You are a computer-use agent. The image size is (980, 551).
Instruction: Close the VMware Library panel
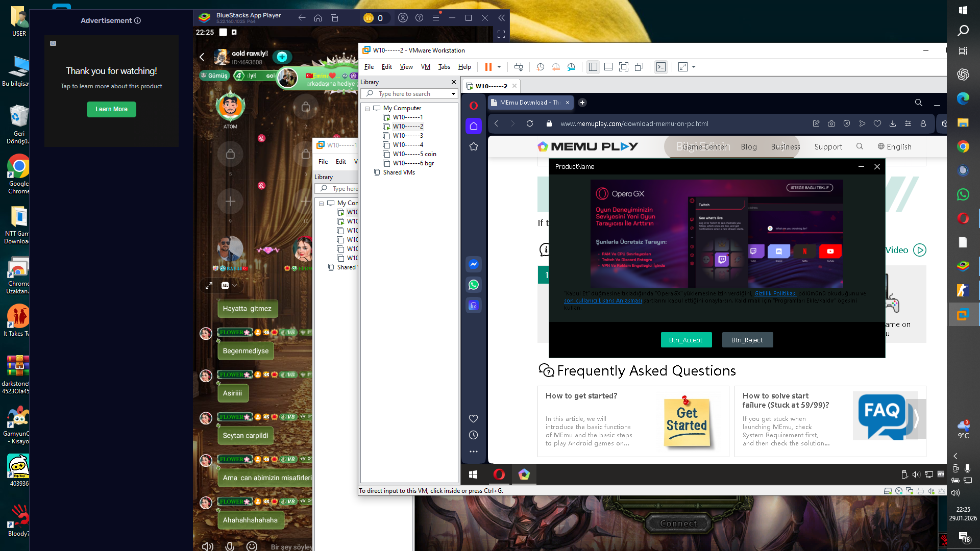click(453, 82)
